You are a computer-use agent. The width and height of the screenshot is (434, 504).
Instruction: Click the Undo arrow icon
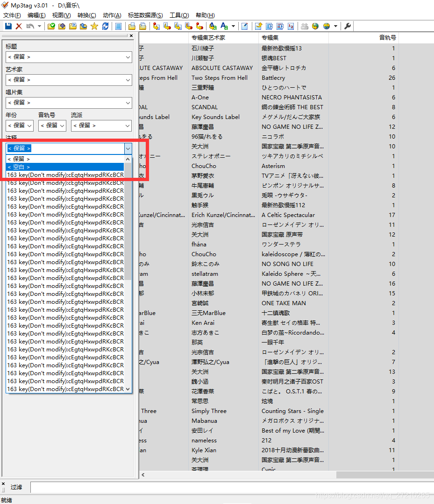pyautogui.click(x=30, y=26)
